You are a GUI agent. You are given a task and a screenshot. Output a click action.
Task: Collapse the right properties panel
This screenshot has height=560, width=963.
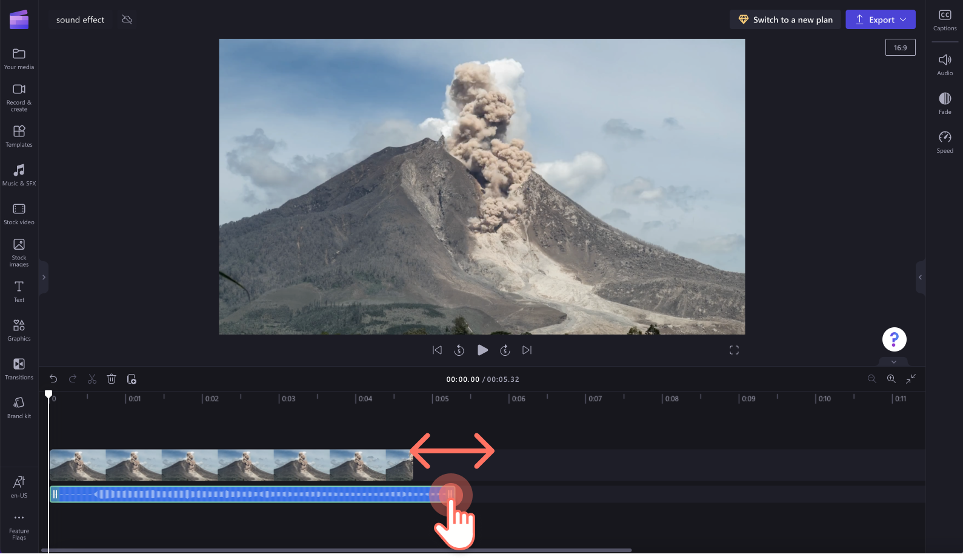click(920, 277)
